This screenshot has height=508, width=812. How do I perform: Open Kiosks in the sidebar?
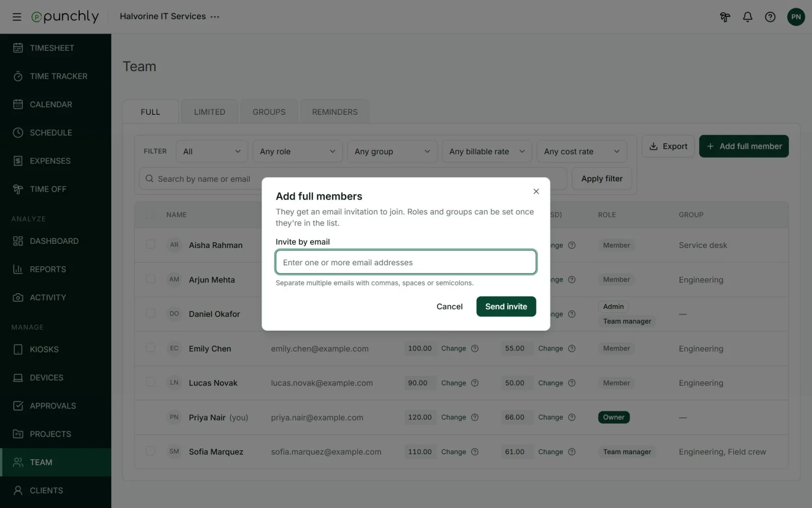(56, 350)
